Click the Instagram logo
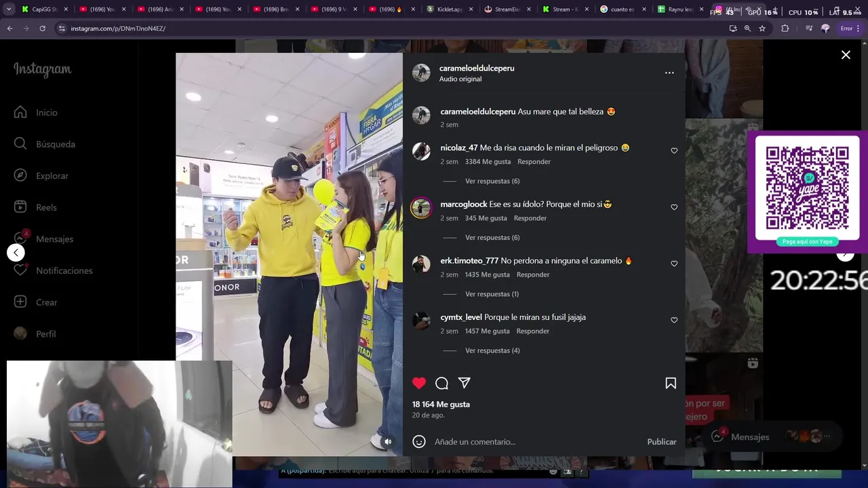Screen dimensions: 868x488 [42, 69]
